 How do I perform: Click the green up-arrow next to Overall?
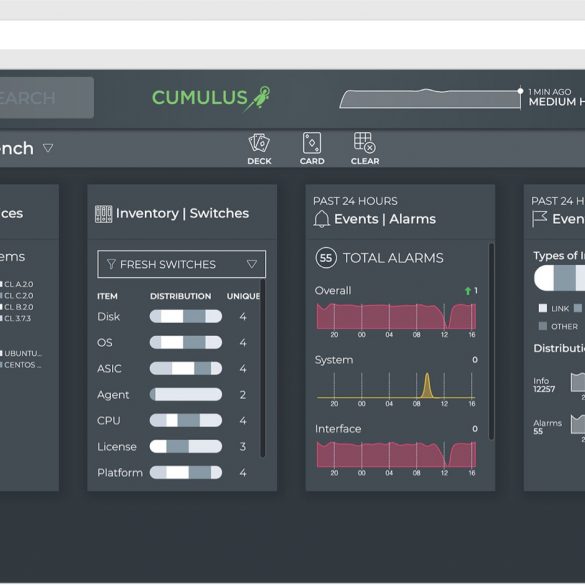click(x=467, y=291)
